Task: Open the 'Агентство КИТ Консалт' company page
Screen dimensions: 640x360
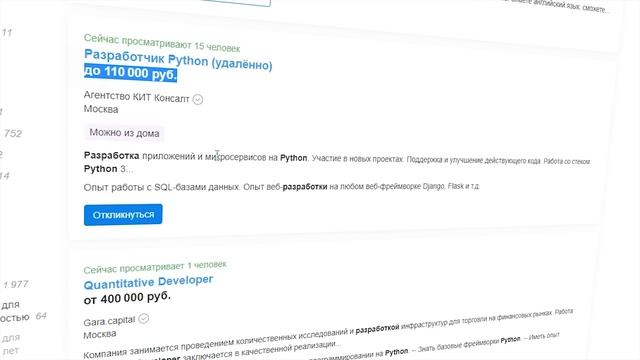Action: 136,97
